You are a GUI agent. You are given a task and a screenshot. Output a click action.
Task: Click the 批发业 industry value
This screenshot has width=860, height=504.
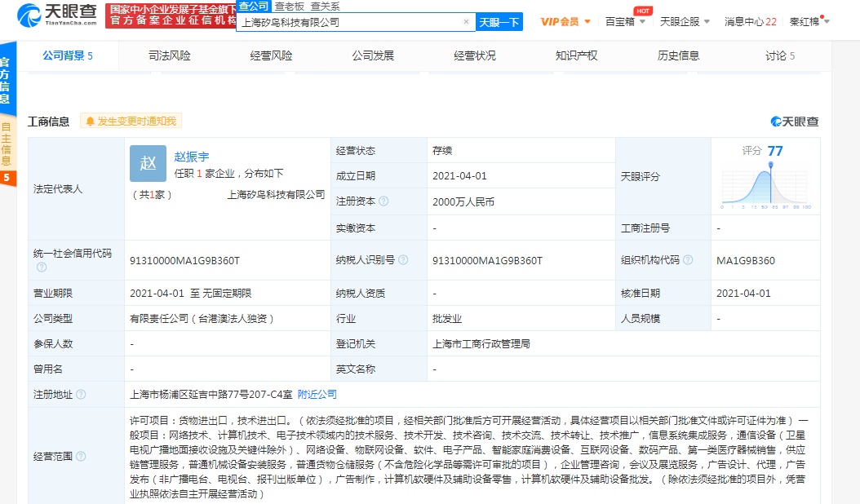(x=447, y=319)
